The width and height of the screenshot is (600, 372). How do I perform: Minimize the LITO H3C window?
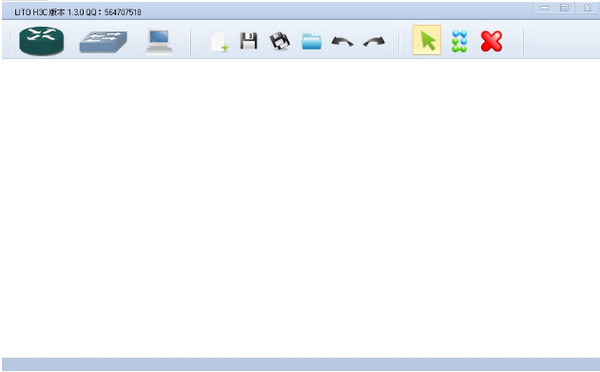pos(544,8)
